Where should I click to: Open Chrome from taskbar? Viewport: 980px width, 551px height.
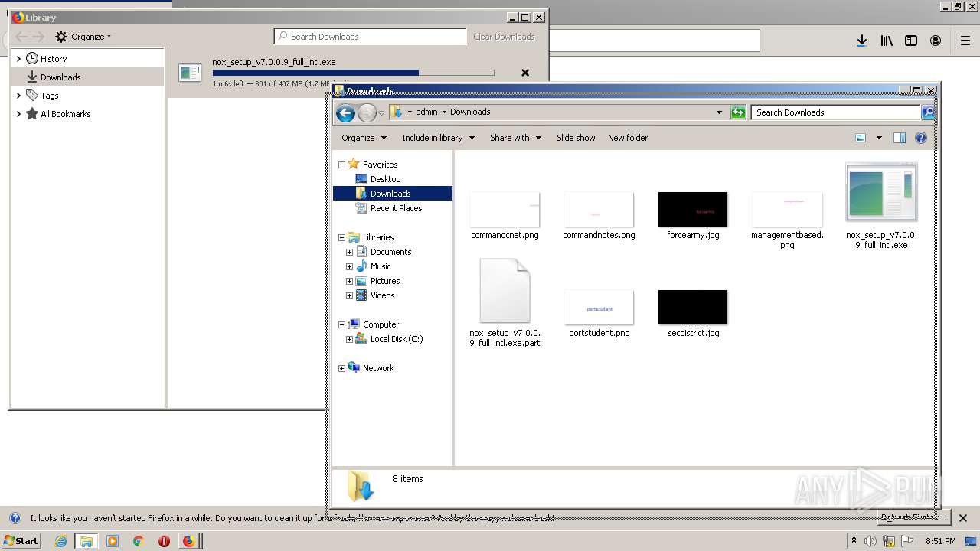click(x=139, y=541)
